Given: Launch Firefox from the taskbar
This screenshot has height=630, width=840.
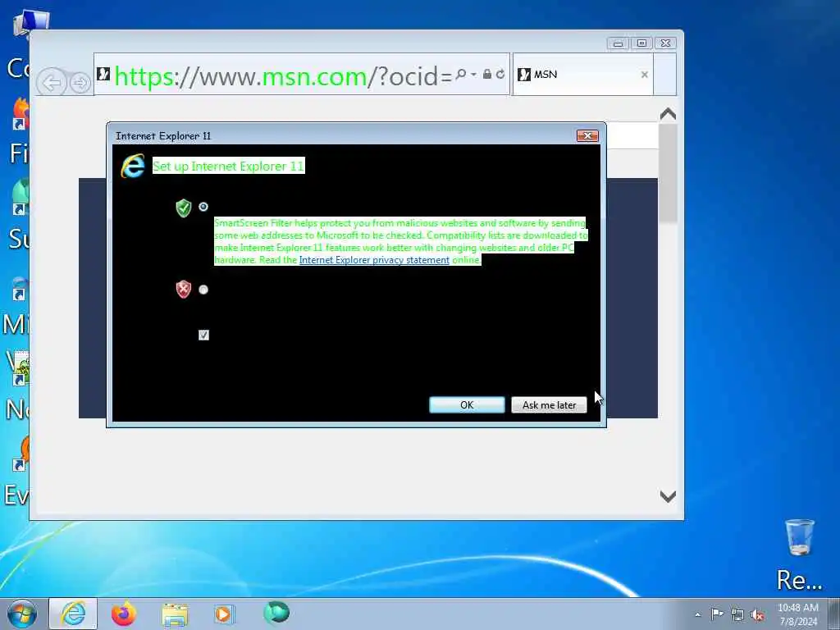Looking at the screenshot, I should point(124,614).
